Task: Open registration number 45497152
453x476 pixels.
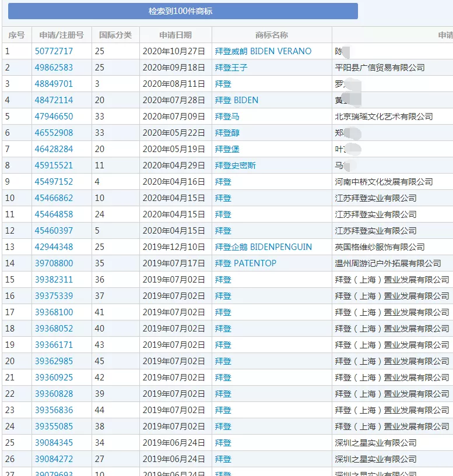Action: (54, 182)
